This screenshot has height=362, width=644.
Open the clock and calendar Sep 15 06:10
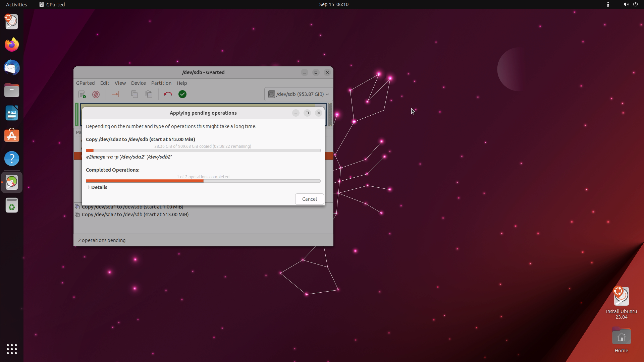[334, 4]
